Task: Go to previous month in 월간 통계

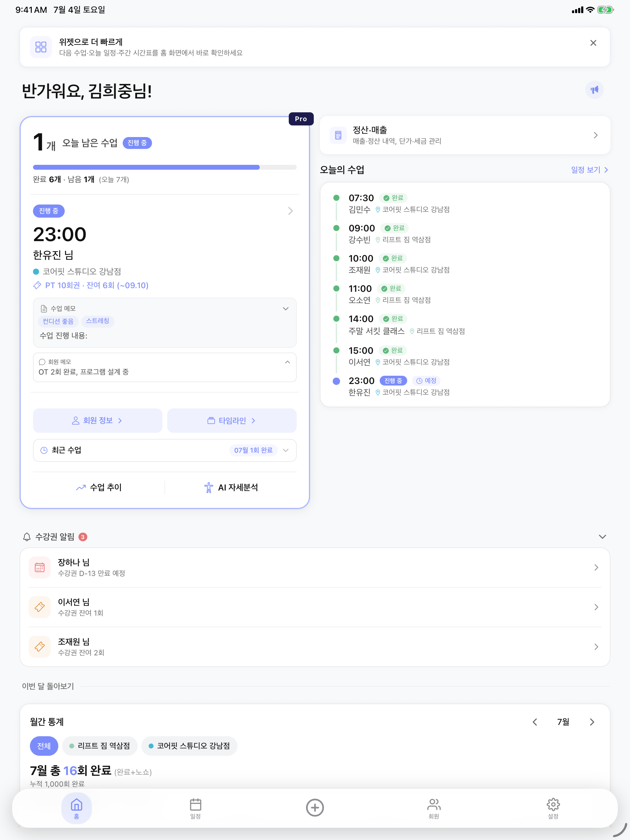Action: click(x=535, y=722)
